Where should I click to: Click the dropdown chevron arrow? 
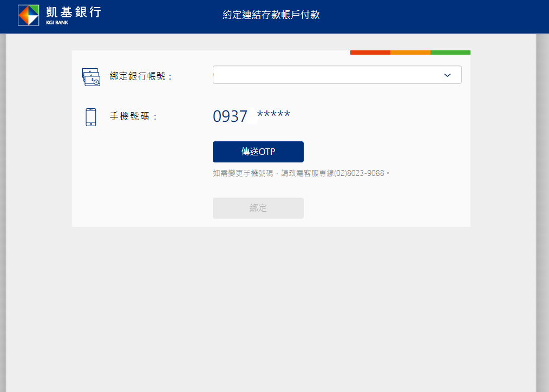coord(447,75)
